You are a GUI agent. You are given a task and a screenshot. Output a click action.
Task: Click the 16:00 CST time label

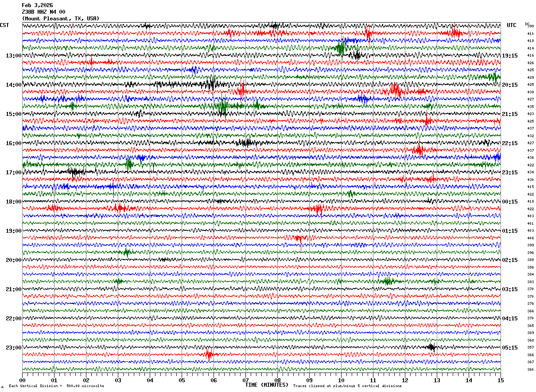pos(13,143)
